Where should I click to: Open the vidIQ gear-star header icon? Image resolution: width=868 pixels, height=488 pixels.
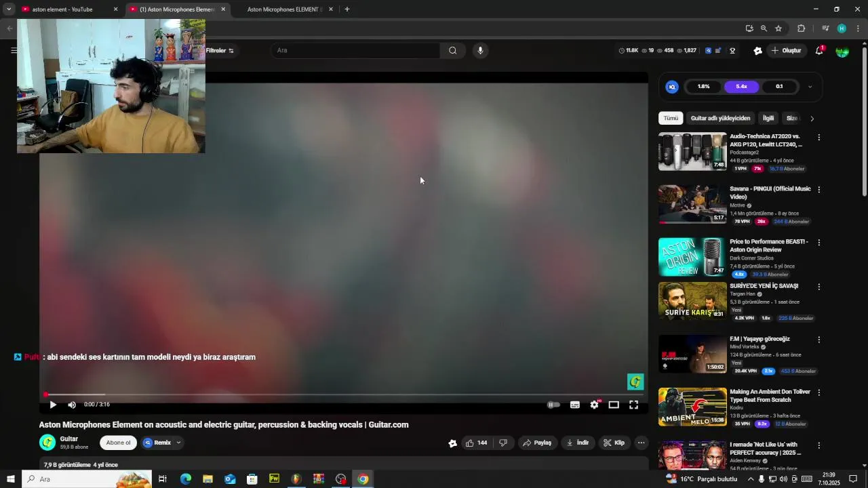[x=758, y=51]
